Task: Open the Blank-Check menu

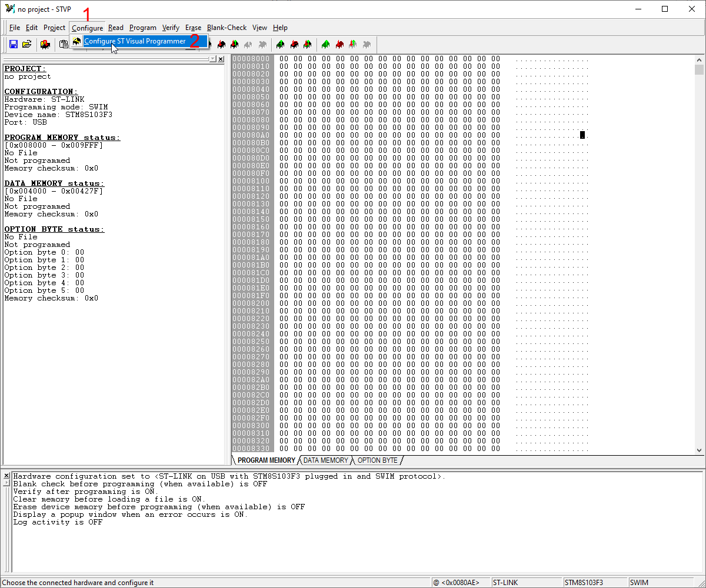Action: [227, 28]
